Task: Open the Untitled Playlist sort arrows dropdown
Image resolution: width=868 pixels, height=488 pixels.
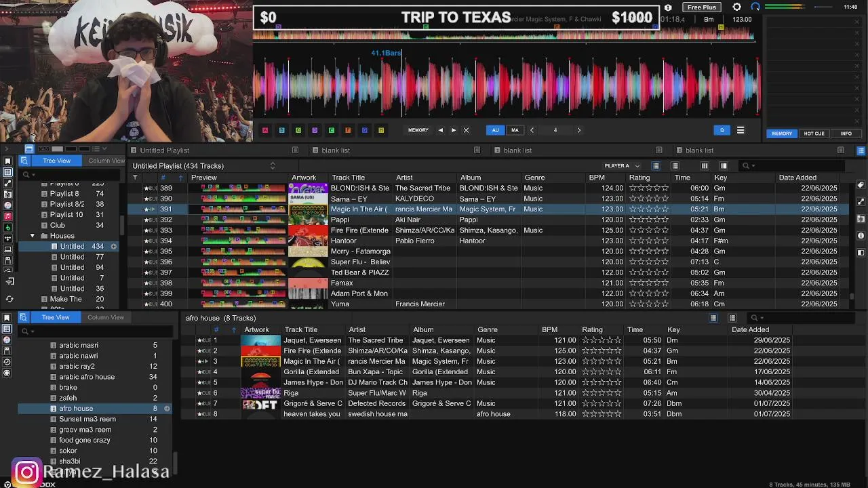Action: point(273,166)
